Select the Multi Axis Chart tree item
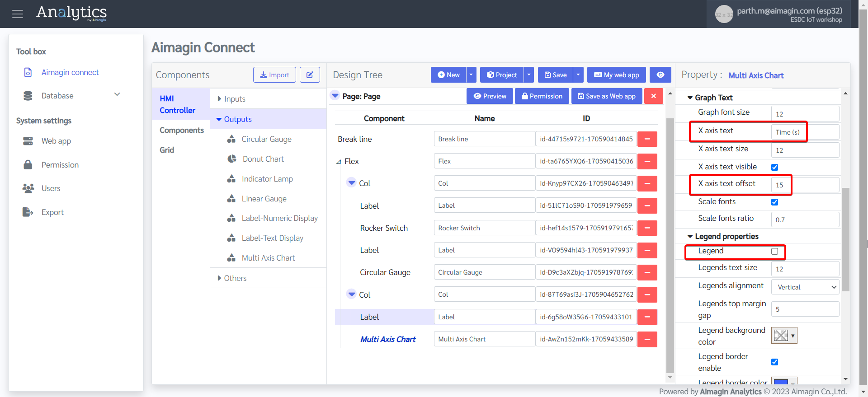 tap(388, 339)
